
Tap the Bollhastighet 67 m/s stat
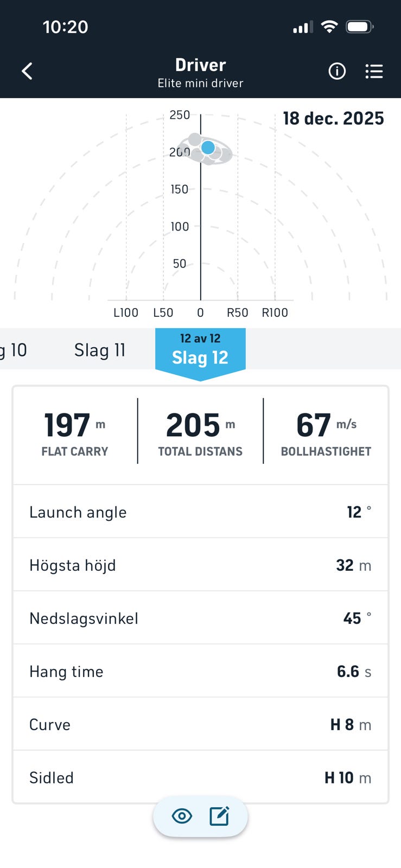[326, 433]
